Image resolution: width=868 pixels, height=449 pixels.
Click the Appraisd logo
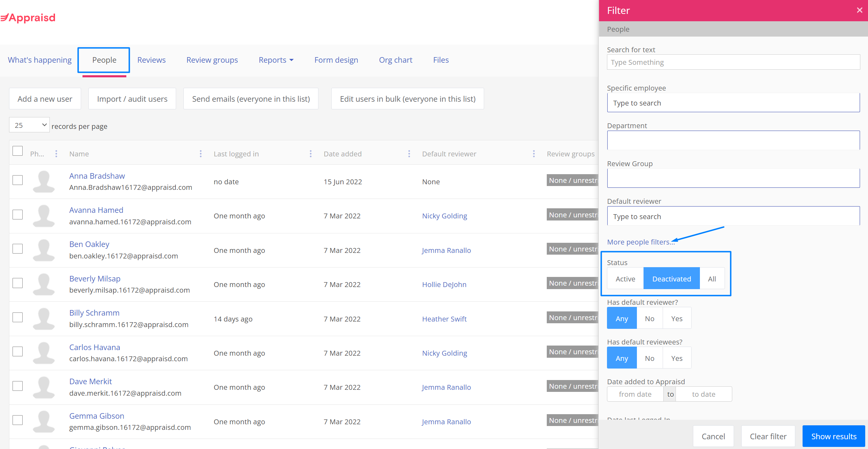(x=28, y=17)
